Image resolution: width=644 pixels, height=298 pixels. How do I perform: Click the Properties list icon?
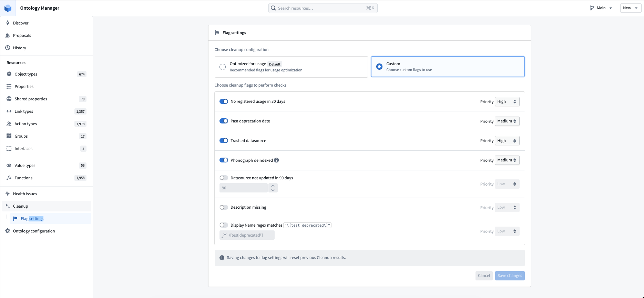[9, 87]
